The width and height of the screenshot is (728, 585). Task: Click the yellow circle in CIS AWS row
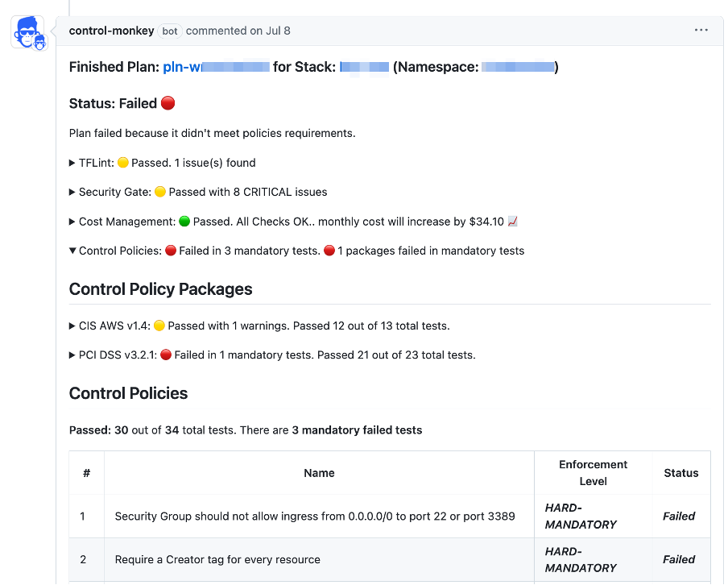coord(159,326)
